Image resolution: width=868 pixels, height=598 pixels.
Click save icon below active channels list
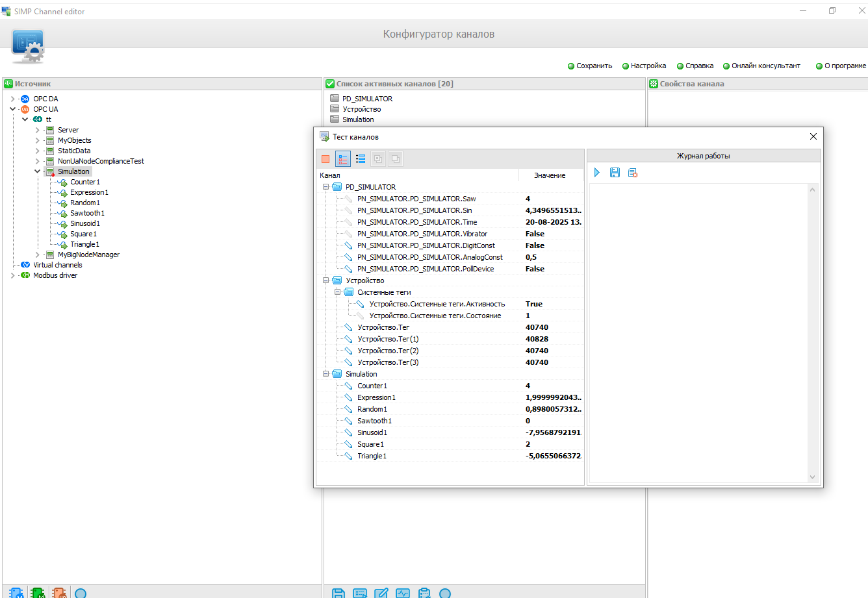(x=338, y=593)
